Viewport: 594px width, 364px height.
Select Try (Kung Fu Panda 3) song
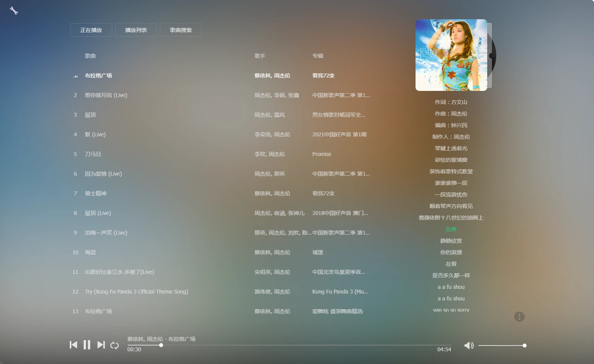tap(136, 292)
